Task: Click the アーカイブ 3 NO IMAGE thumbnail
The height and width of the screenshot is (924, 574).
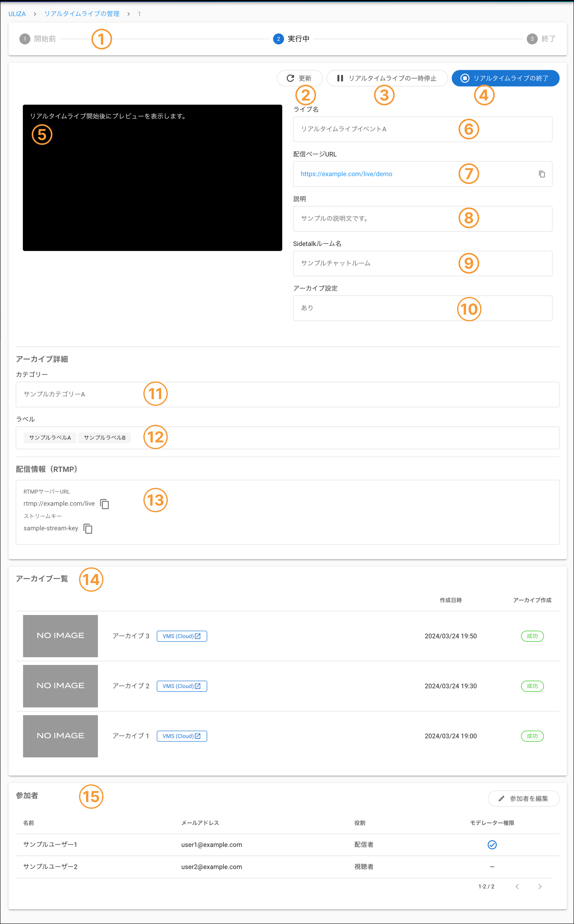Action: click(60, 636)
